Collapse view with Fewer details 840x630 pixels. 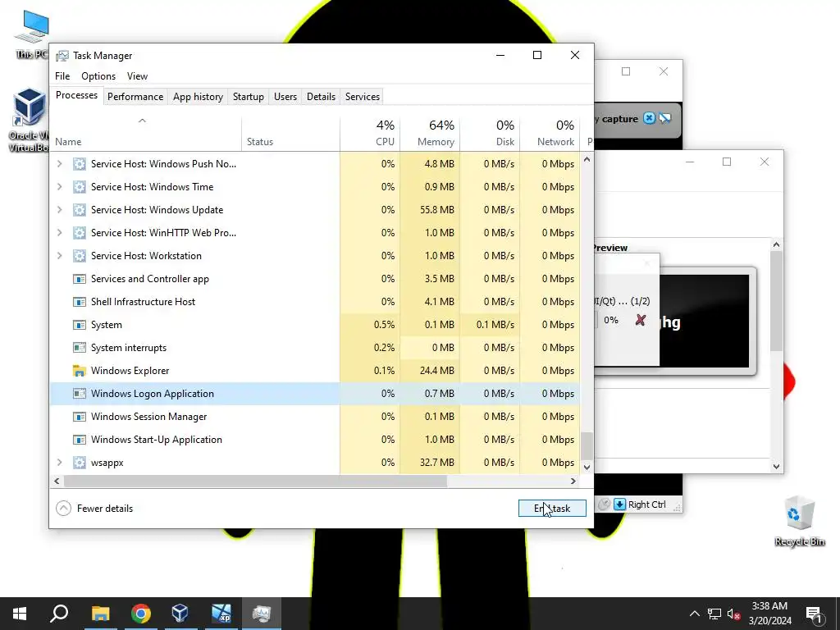94,509
